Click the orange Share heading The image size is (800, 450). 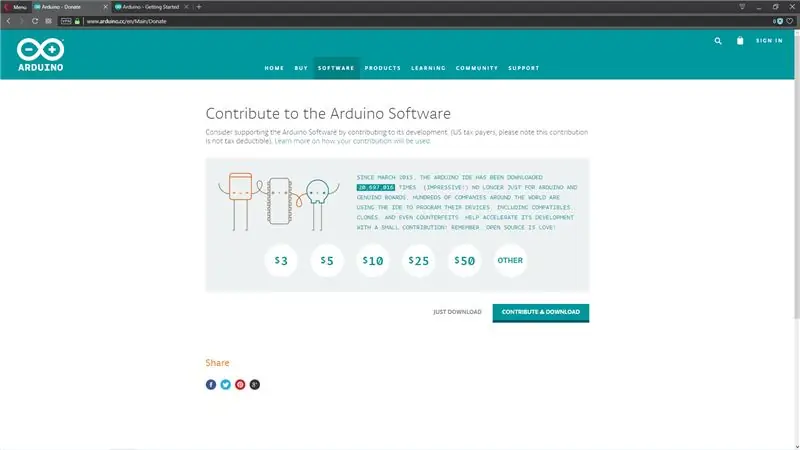(217, 363)
